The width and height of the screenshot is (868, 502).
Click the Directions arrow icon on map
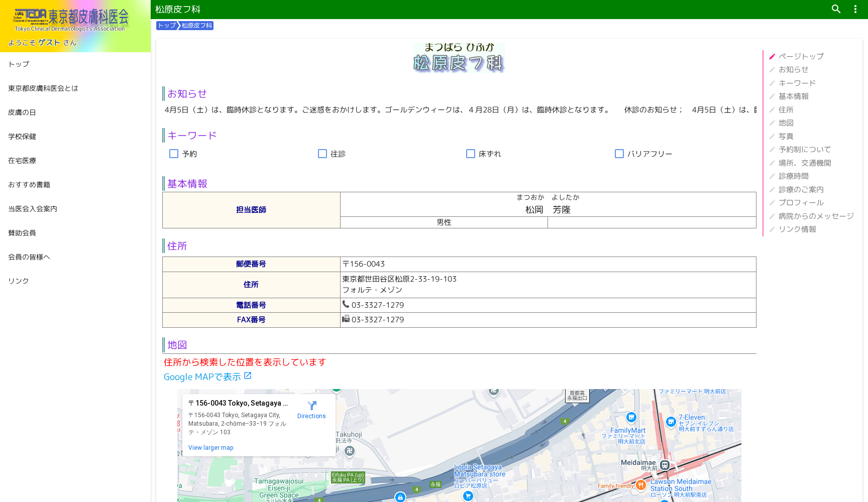tap(312, 406)
